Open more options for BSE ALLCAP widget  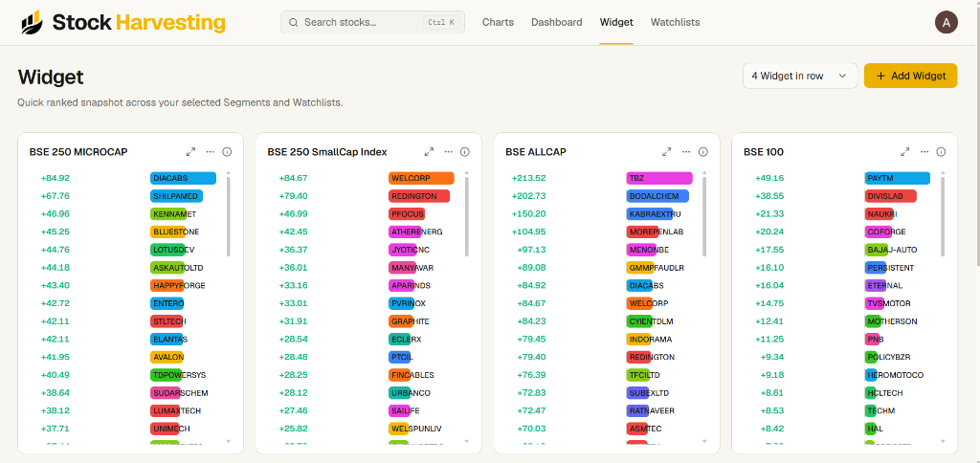tap(686, 152)
